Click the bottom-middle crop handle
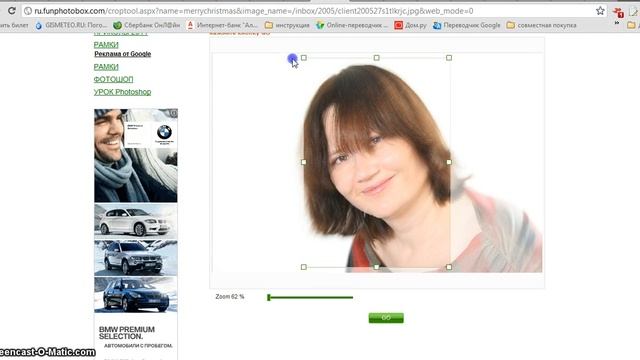The height and width of the screenshot is (360, 640). [x=376, y=267]
